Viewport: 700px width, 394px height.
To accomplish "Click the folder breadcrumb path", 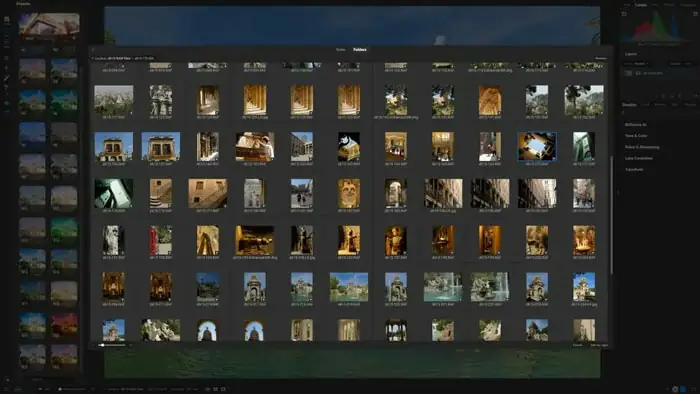I will [x=123, y=58].
